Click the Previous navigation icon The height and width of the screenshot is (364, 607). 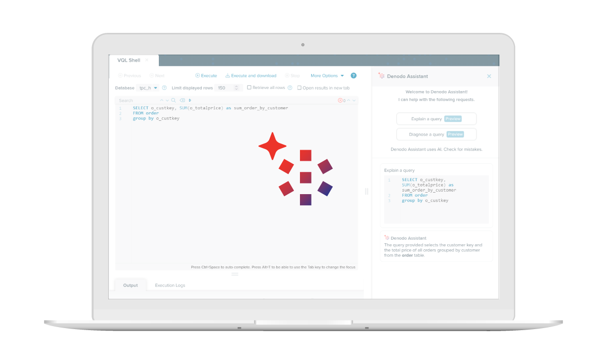(x=120, y=75)
